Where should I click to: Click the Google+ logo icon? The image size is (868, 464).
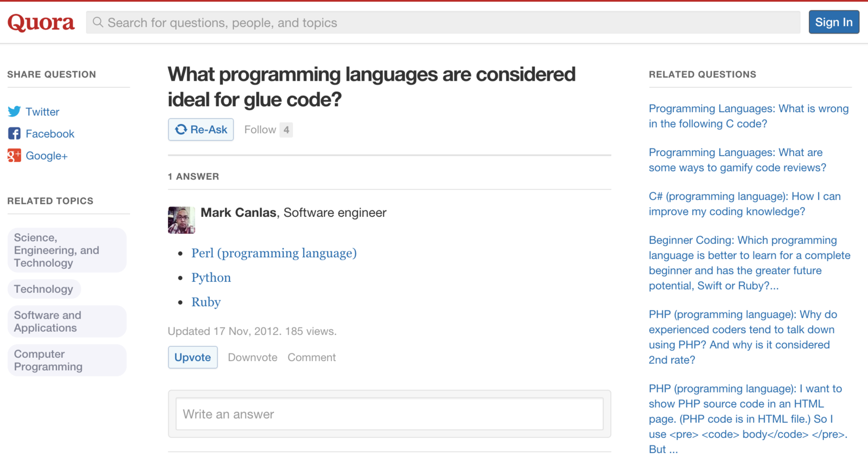14,156
